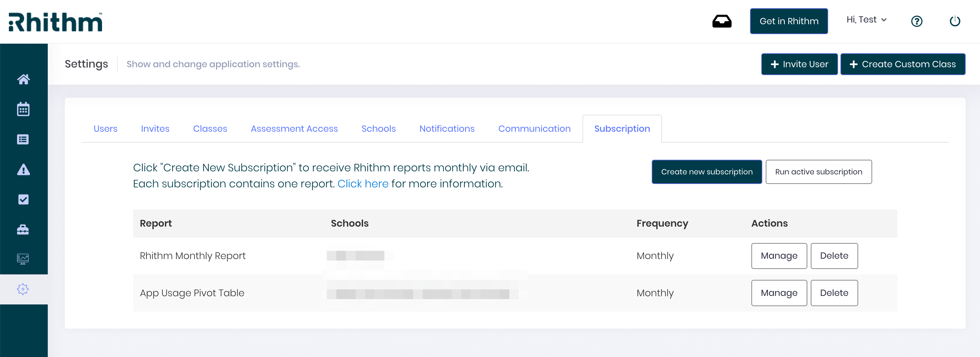Open the help question mark icon
Image resolution: width=980 pixels, height=357 pixels.
click(x=917, y=21)
